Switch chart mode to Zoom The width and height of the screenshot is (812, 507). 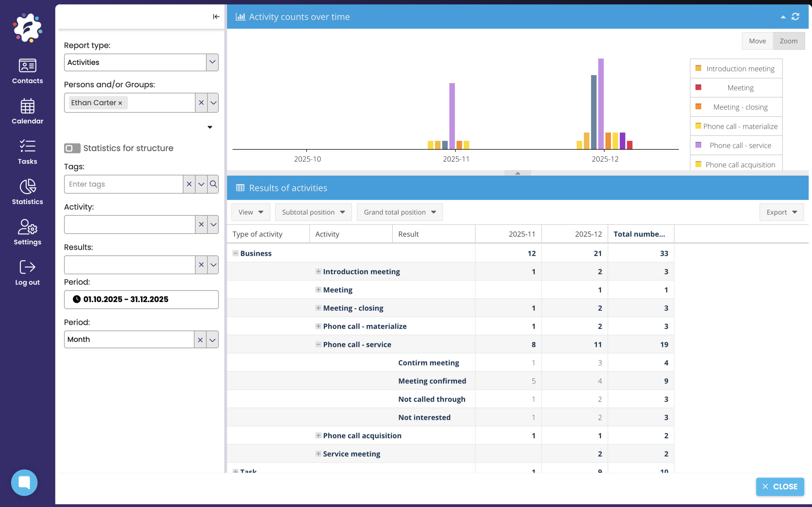789,41
